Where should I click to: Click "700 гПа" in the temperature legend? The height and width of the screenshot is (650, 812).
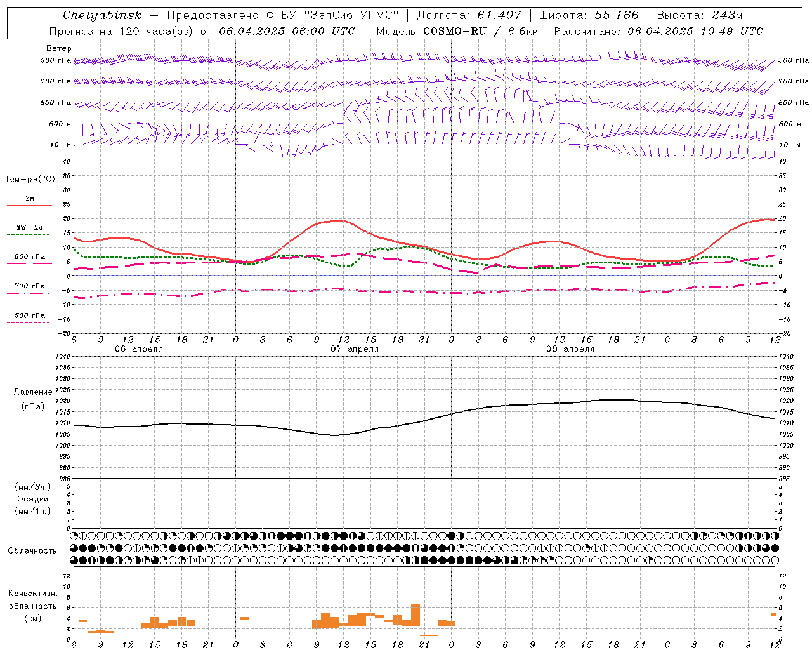click(30, 286)
